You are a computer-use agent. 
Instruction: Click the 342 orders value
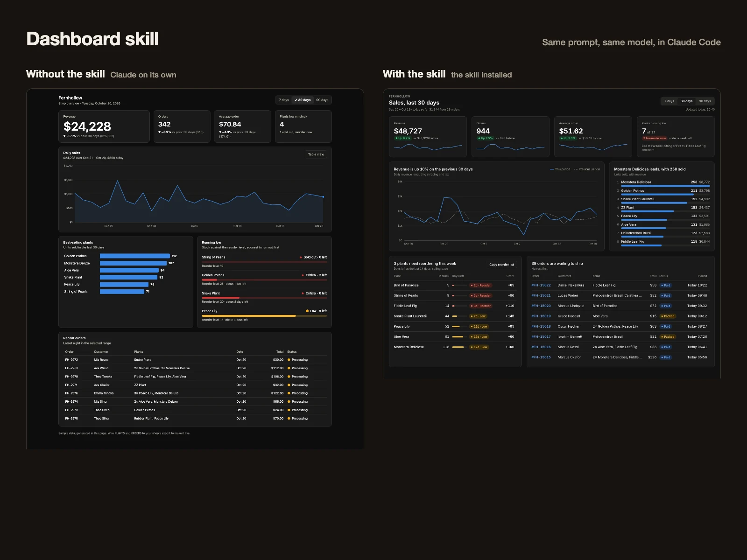[x=164, y=124]
